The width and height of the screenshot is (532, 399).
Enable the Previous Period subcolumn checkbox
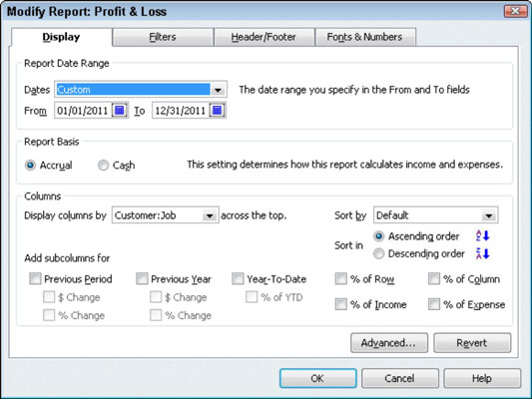pyautogui.click(x=35, y=278)
